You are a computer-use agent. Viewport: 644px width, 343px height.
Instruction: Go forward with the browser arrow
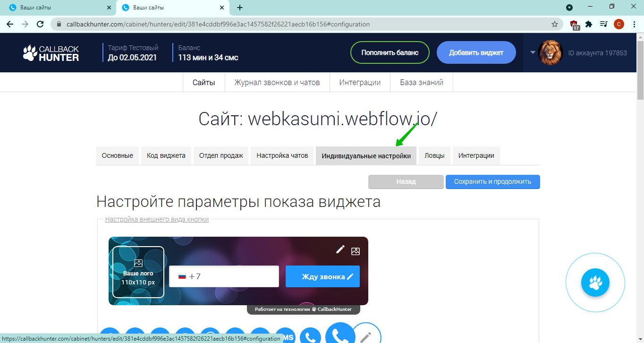pyautogui.click(x=25, y=24)
